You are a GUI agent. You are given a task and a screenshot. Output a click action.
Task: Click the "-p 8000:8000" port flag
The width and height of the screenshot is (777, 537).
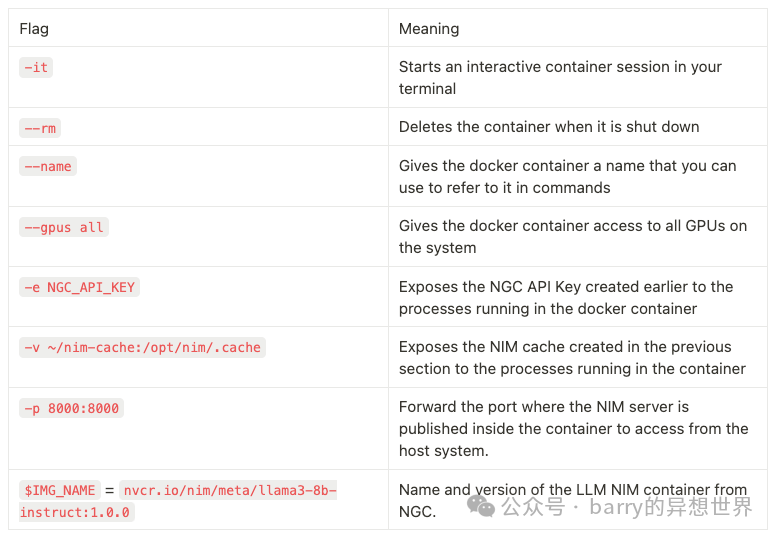71,408
